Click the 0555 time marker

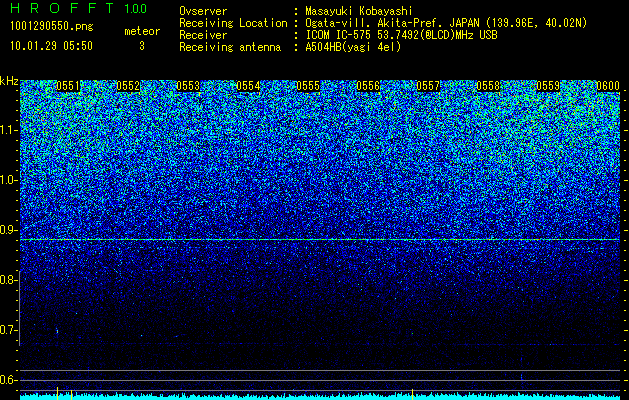tap(308, 86)
